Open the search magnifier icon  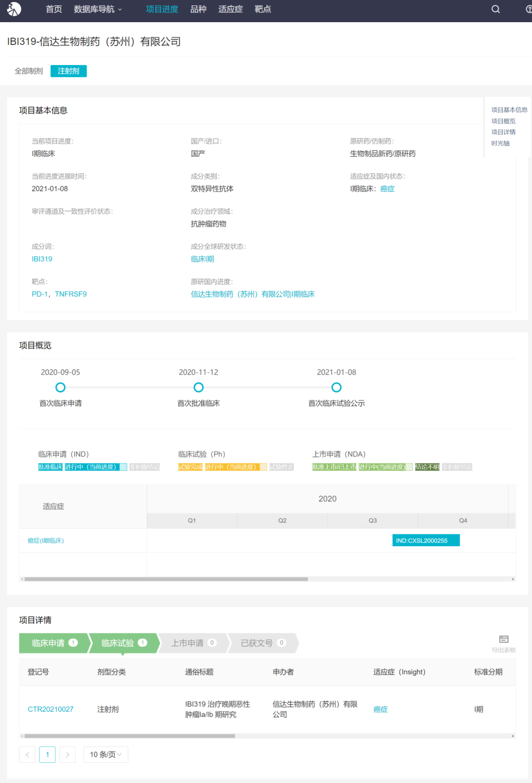pyautogui.click(x=496, y=9)
